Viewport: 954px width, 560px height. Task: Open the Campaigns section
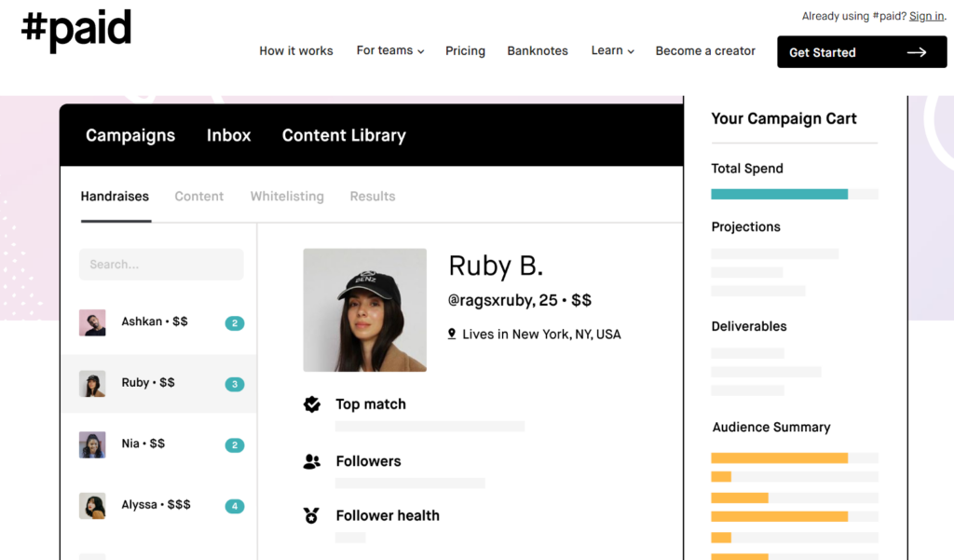coord(130,135)
